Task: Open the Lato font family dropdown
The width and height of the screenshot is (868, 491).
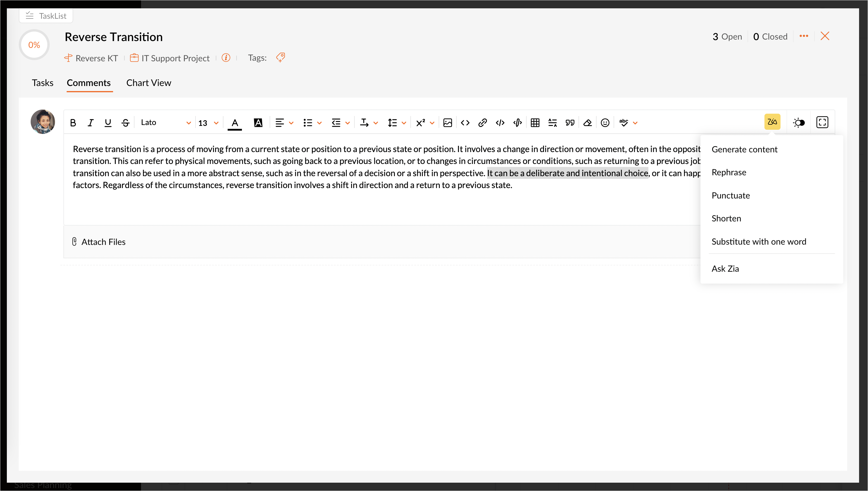Action: tap(165, 123)
